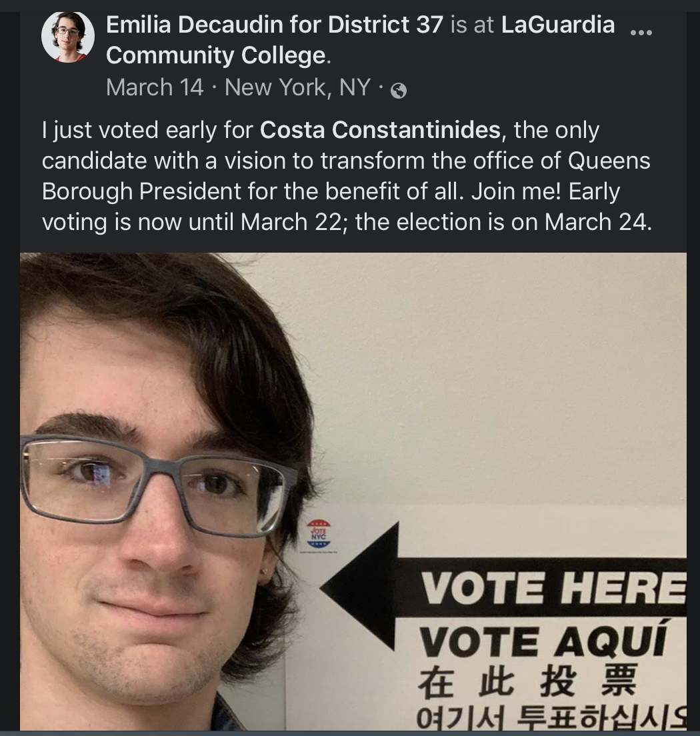Click the Vote NYC logo on the sign

(x=319, y=534)
